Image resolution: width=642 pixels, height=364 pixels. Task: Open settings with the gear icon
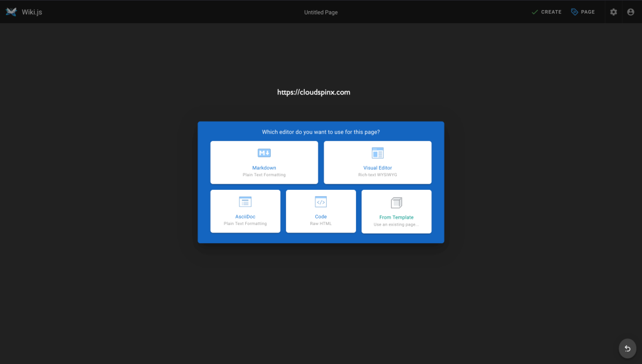click(x=613, y=11)
